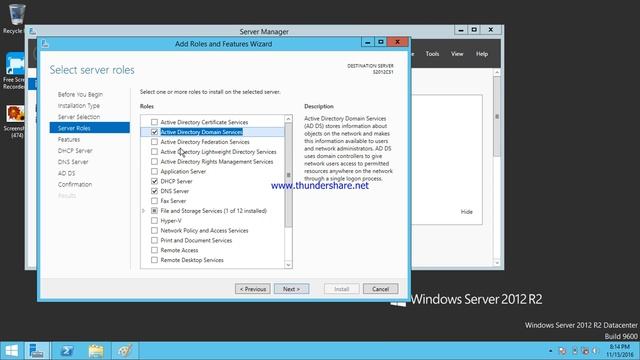640x360 pixels.
Task: Check Print and Document Services
Action: [x=154, y=240]
